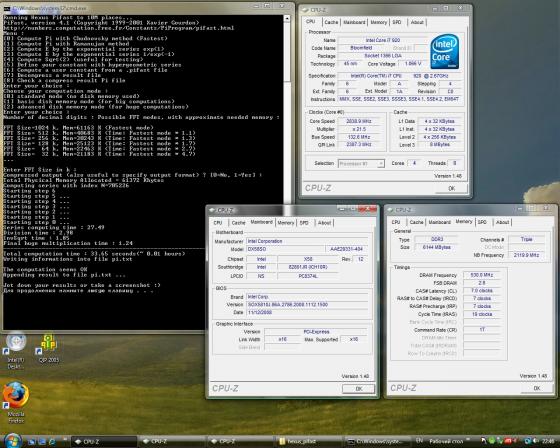Click the Triple channels value
Screen dimensions: 560x448
tap(527, 239)
